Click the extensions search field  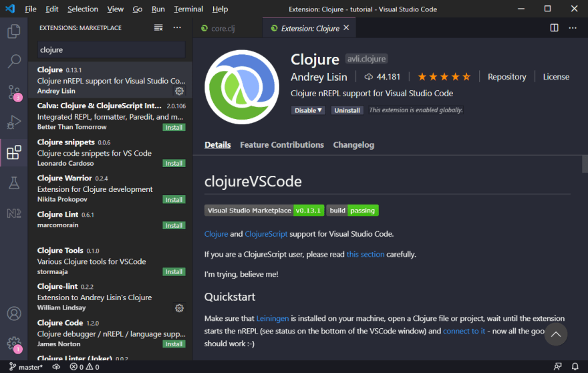click(112, 50)
